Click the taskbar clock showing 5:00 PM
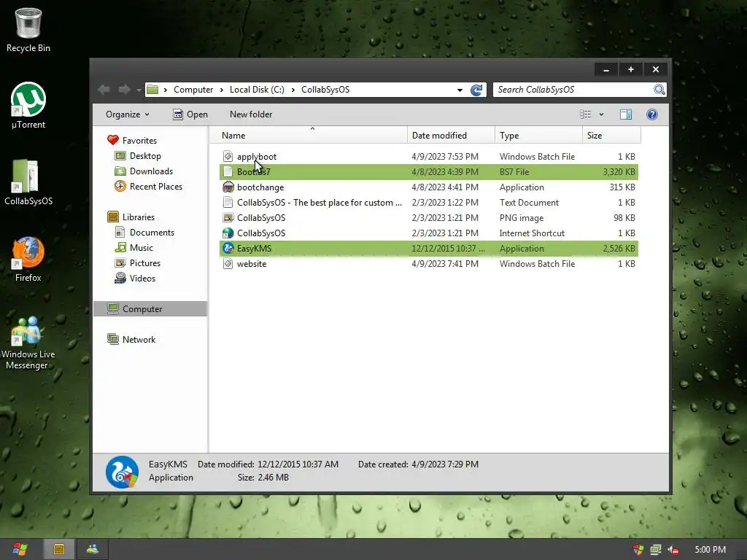The height and width of the screenshot is (560, 747). pyautogui.click(x=710, y=550)
